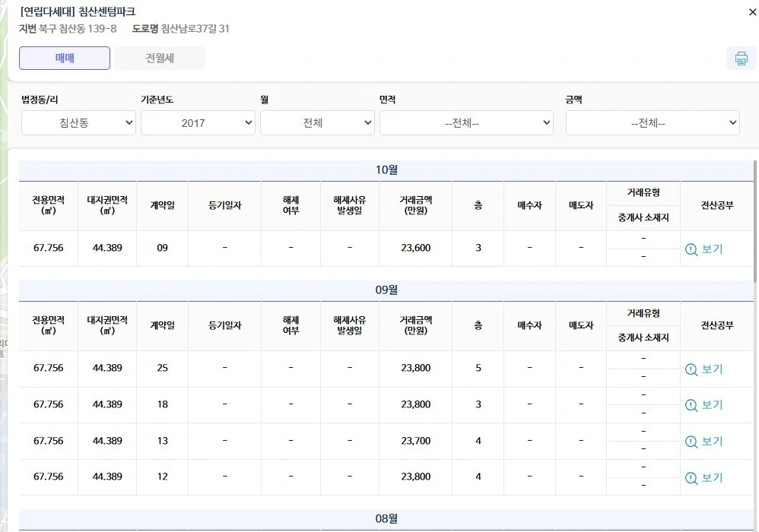Click the road address 침산남로37길 31

coord(195,29)
